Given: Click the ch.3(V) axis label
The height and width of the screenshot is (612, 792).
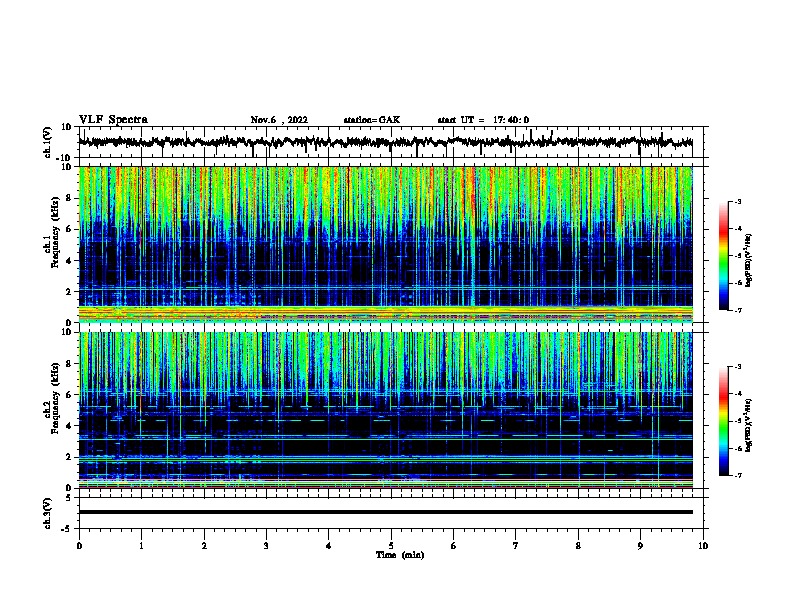Looking at the screenshot, I should click(48, 513).
